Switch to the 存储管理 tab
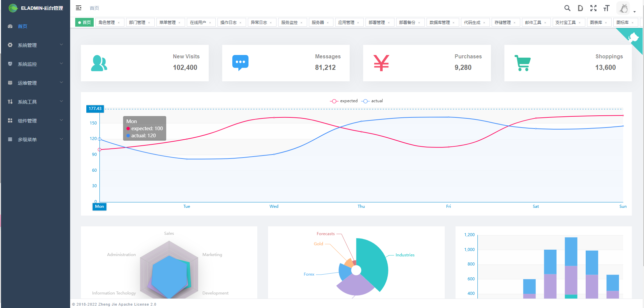Screen dimensions: 644x308 (x=505, y=22)
